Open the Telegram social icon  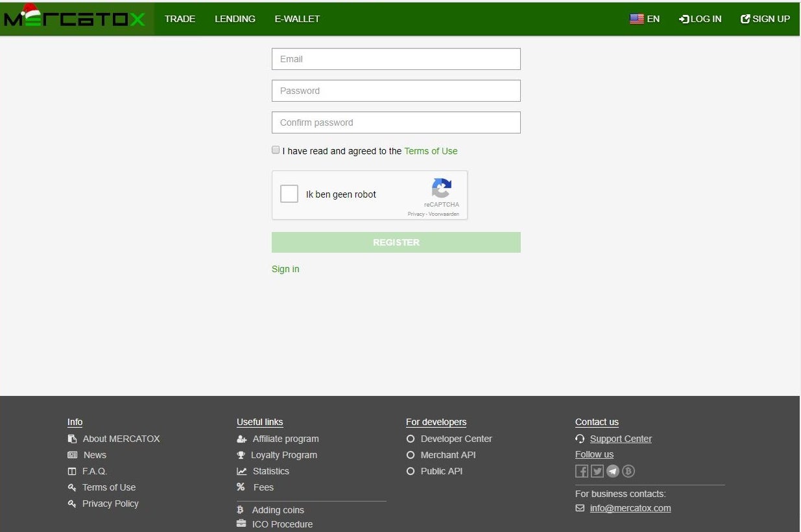[613, 471]
